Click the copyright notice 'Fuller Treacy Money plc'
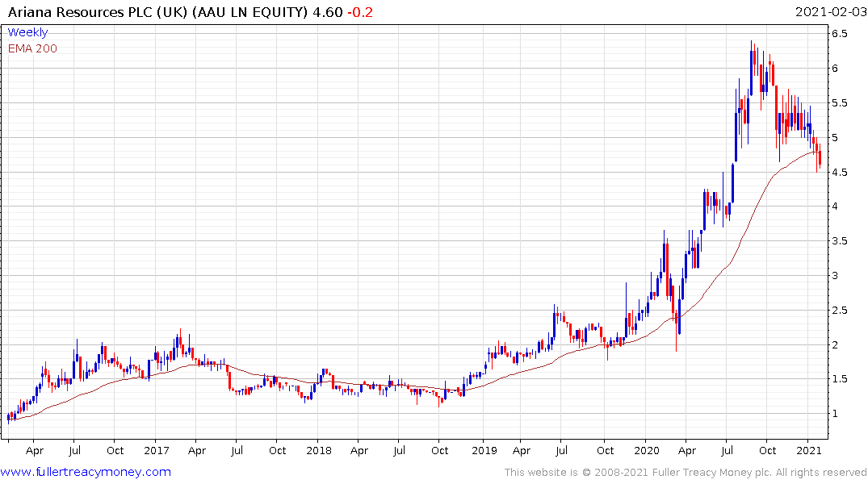This screenshot has height=484, width=868. [712, 473]
